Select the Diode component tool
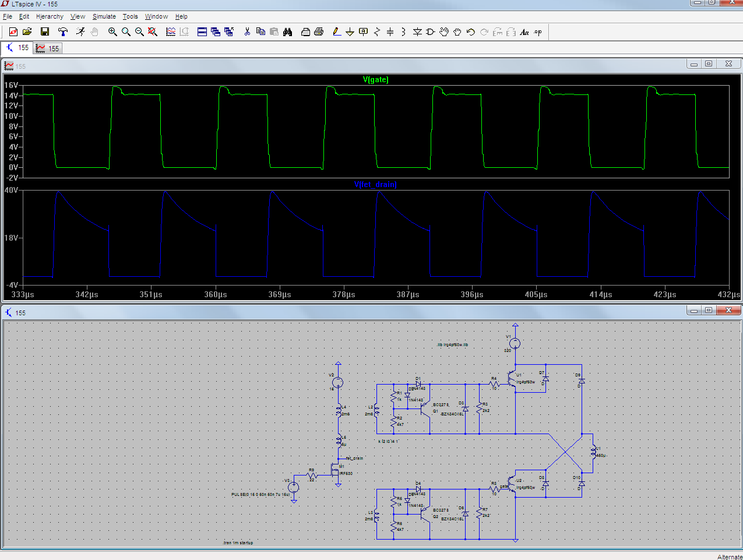Image resolution: width=743 pixels, height=560 pixels. (x=417, y=32)
